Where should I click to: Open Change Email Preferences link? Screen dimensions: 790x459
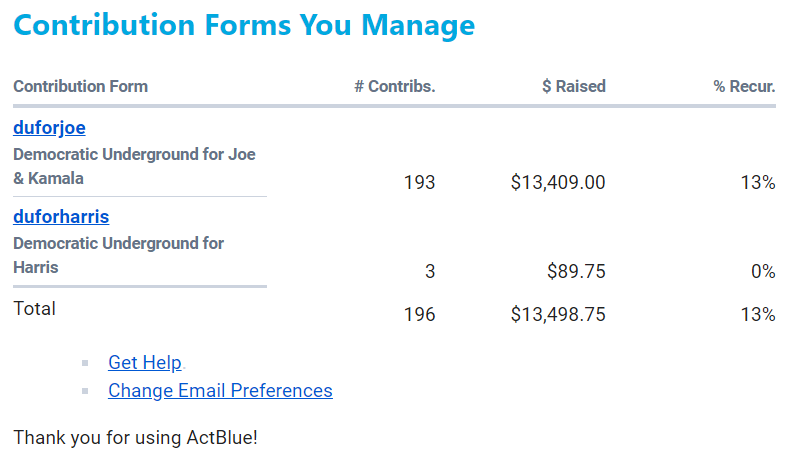[220, 390]
